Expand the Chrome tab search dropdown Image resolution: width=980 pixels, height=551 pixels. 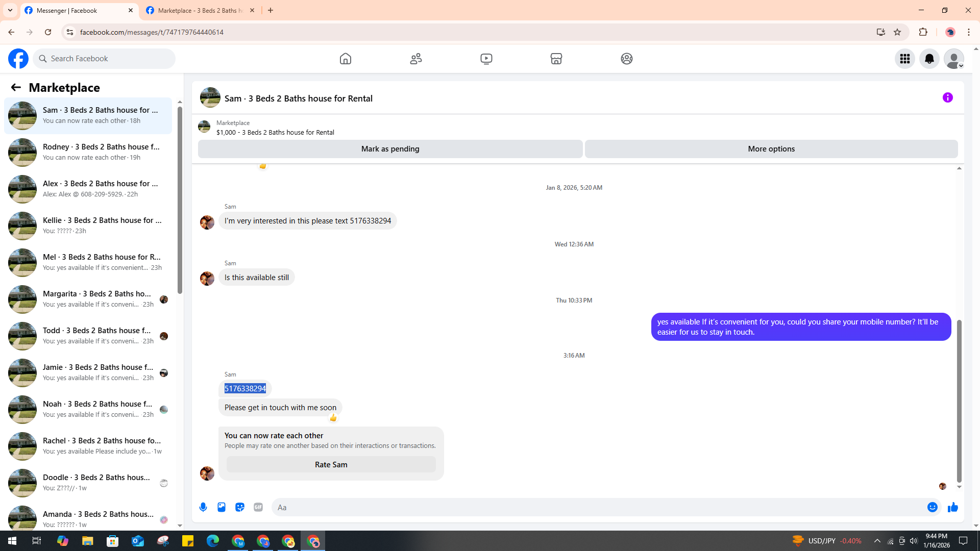click(10, 10)
